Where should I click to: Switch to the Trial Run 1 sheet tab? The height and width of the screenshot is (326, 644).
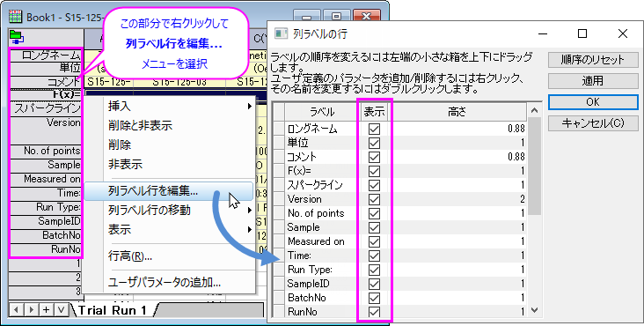pyautogui.click(x=112, y=310)
